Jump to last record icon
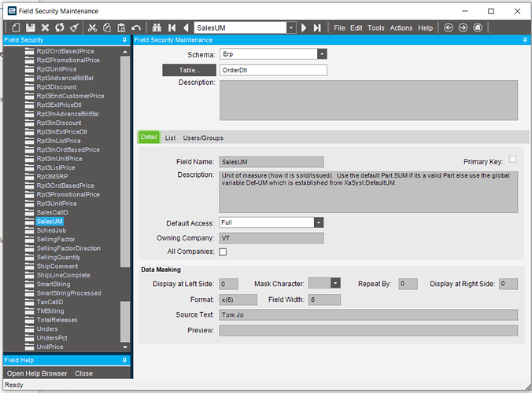 click(x=317, y=28)
